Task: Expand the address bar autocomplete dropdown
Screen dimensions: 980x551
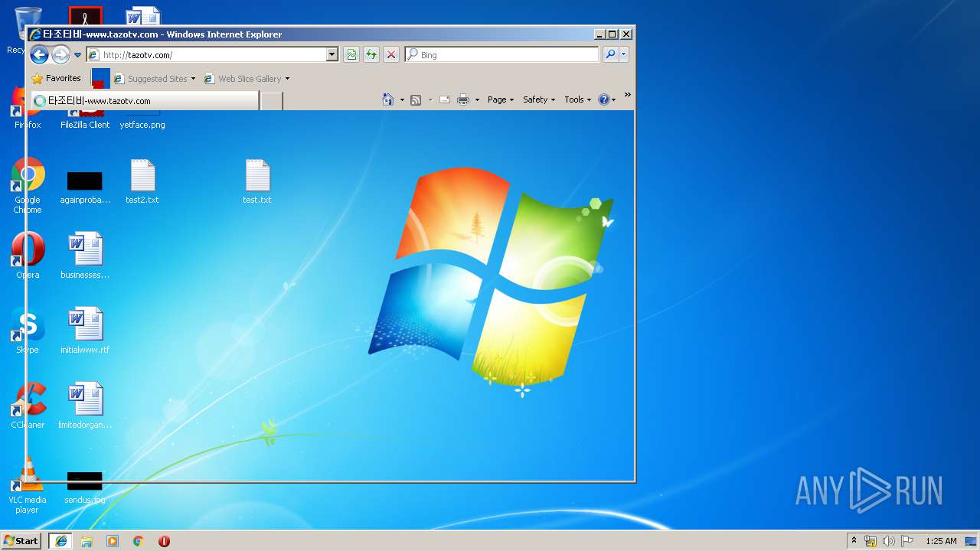Action: [332, 54]
